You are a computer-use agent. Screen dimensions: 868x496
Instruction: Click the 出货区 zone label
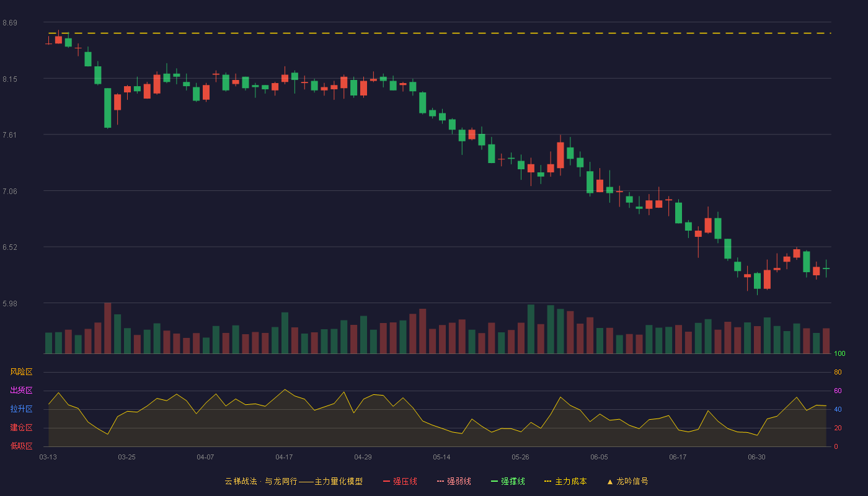point(21,391)
